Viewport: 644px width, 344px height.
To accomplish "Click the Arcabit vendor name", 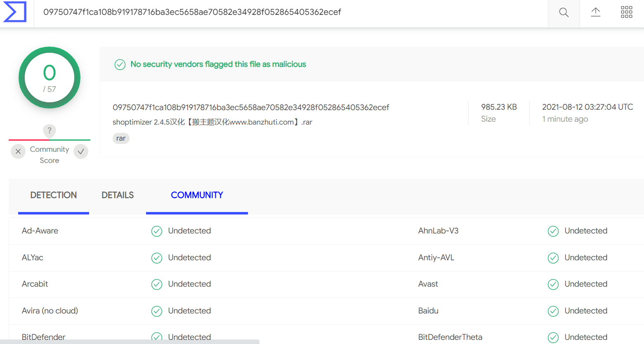I will (35, 284).
